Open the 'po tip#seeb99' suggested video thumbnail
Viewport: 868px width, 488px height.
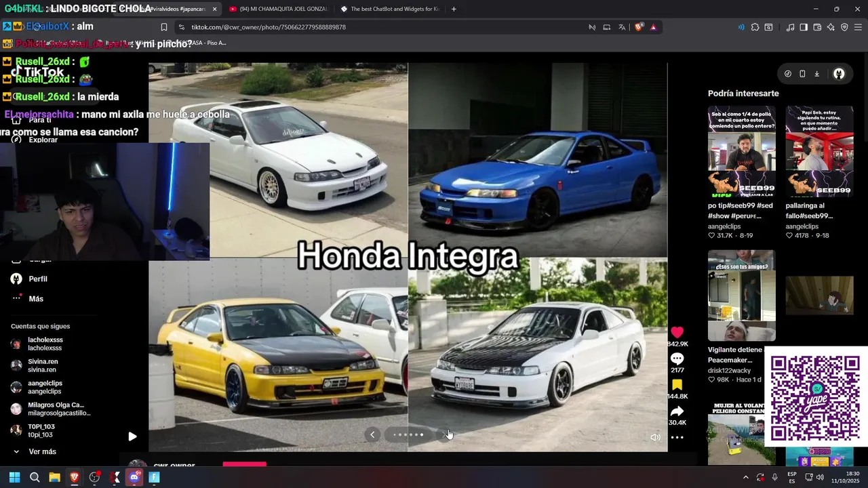pyautogui.click(x=741, y=151)
